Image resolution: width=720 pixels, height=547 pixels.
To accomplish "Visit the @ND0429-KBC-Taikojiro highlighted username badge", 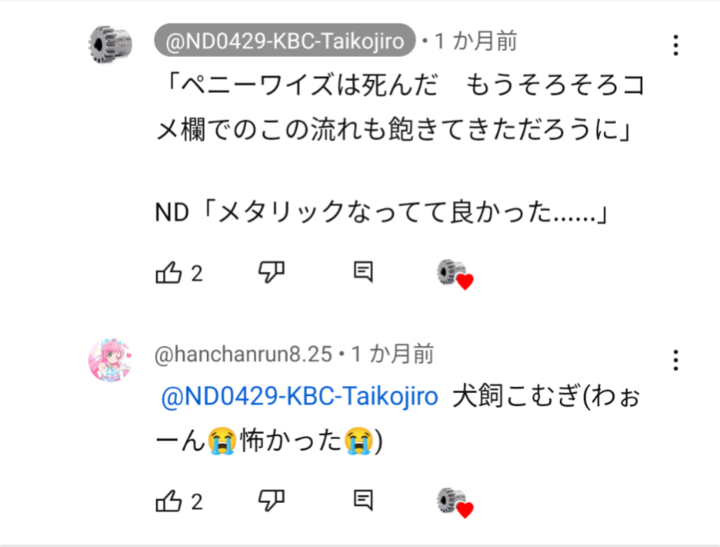I will point(285,41).
